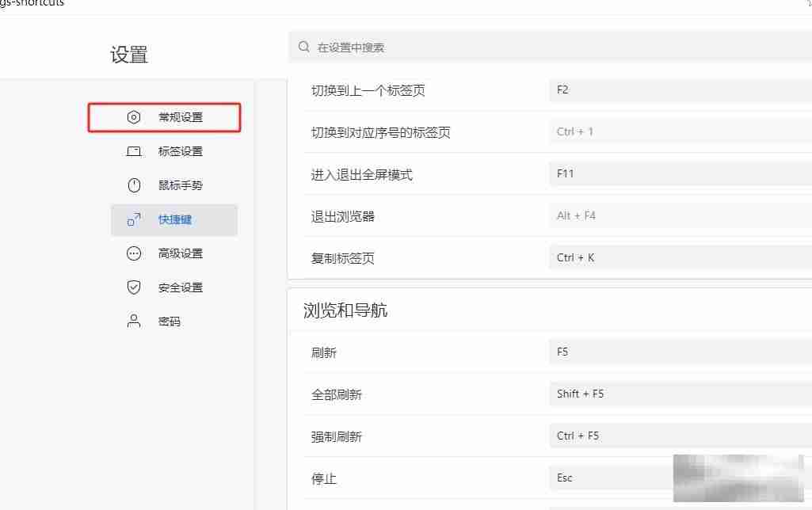Click the tab icon beside 标签设置
The height and width of the screenshot is (510, 812).
pos(134,151)
